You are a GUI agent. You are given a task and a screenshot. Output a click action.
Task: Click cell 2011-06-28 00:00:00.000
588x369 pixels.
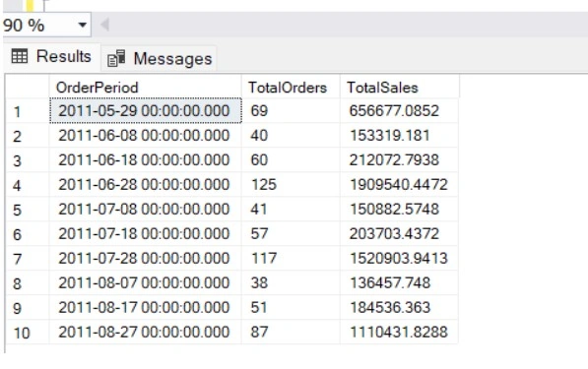click(x=145, y=185)
